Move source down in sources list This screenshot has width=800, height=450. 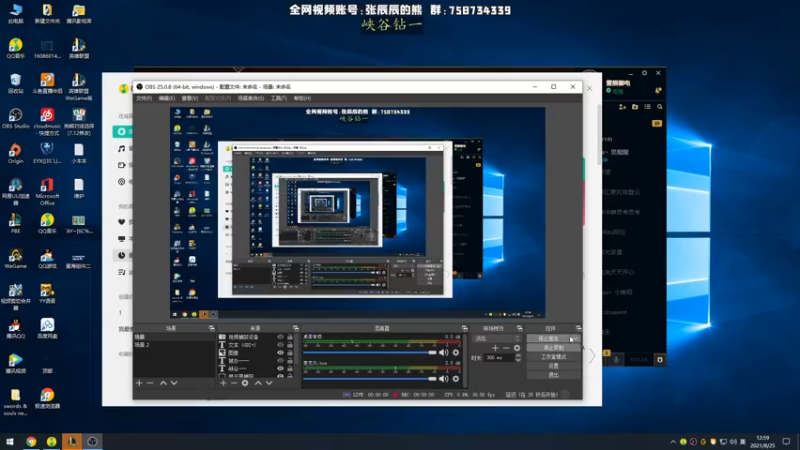click(269, 383)
